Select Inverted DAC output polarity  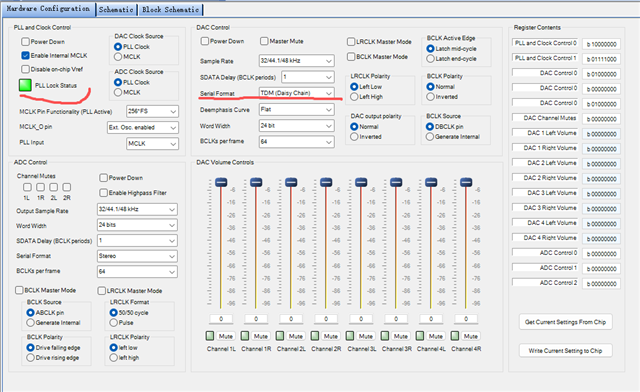click(x=354, y=137)
